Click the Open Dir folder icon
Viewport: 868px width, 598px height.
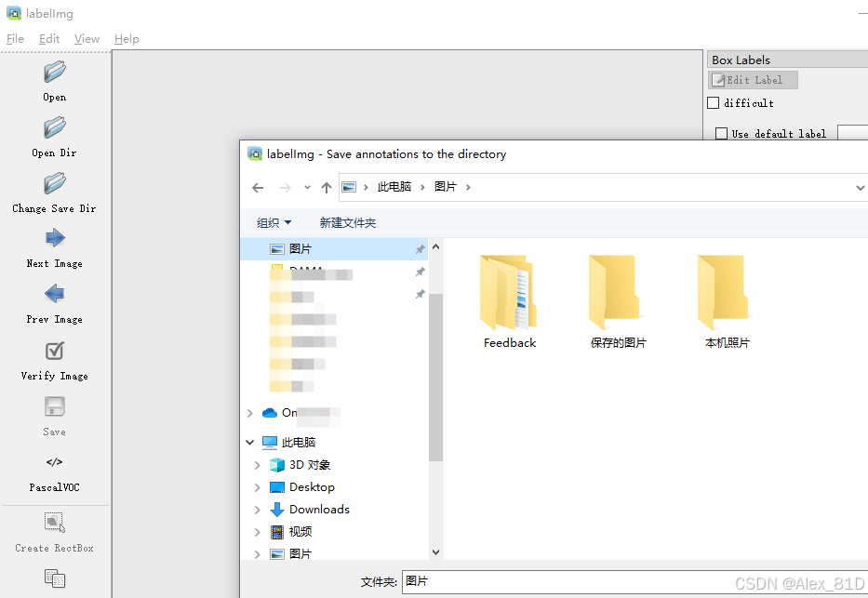point(54,127)
